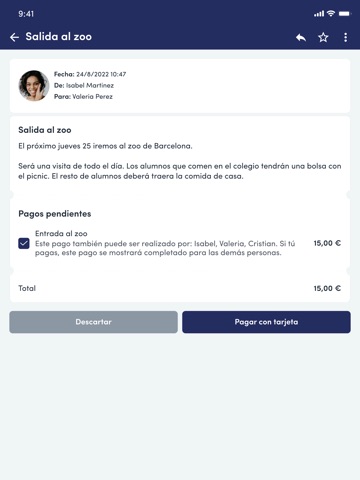Tap the battery indicator icon
Image resolution: width=360 pixels, height=480 pixels.
[345, 14]
